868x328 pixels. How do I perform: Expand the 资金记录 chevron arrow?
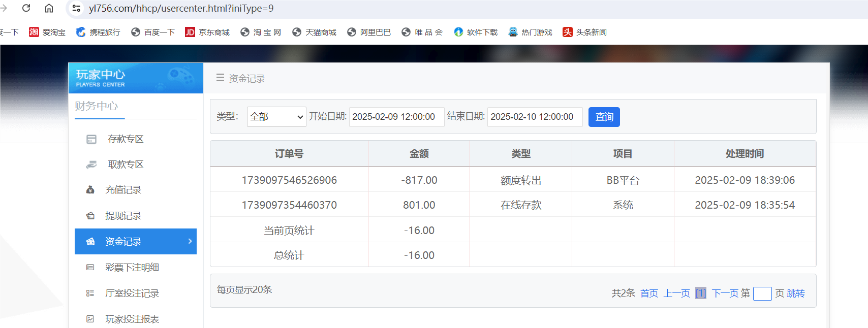click(190, 241)
